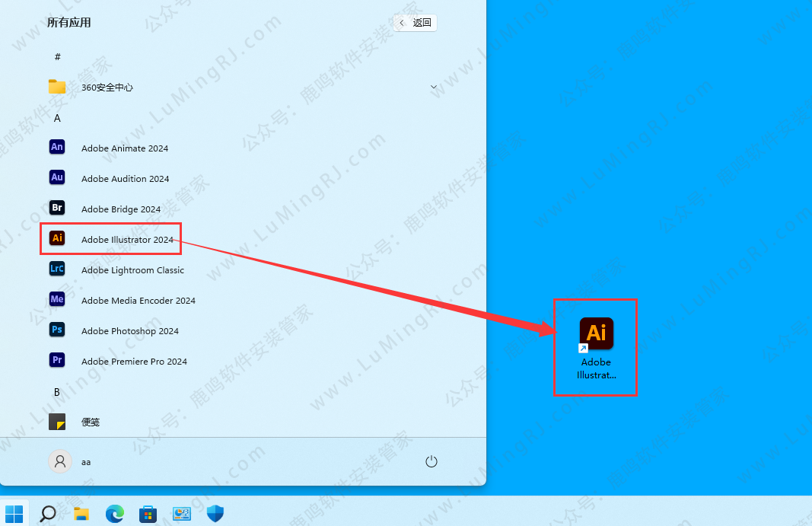Viewport: 812px width, 526px height.
Task: Open the 360安全中心 folder icon
Action: point(57,87)
